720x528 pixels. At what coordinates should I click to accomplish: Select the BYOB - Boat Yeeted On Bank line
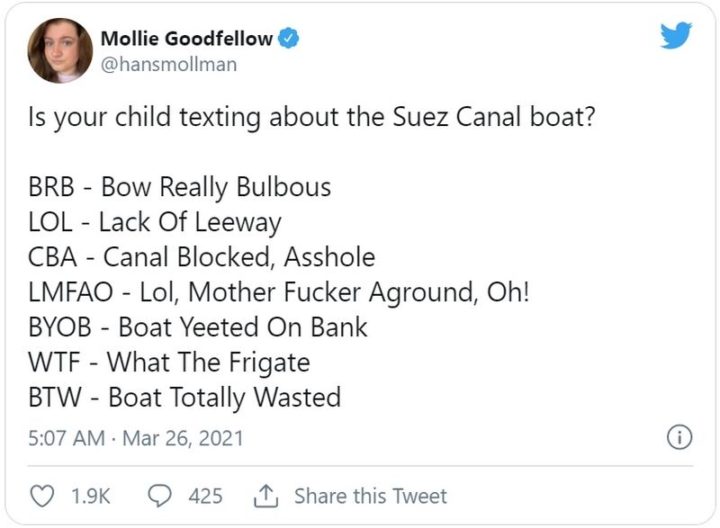click(x=198, y=327)
